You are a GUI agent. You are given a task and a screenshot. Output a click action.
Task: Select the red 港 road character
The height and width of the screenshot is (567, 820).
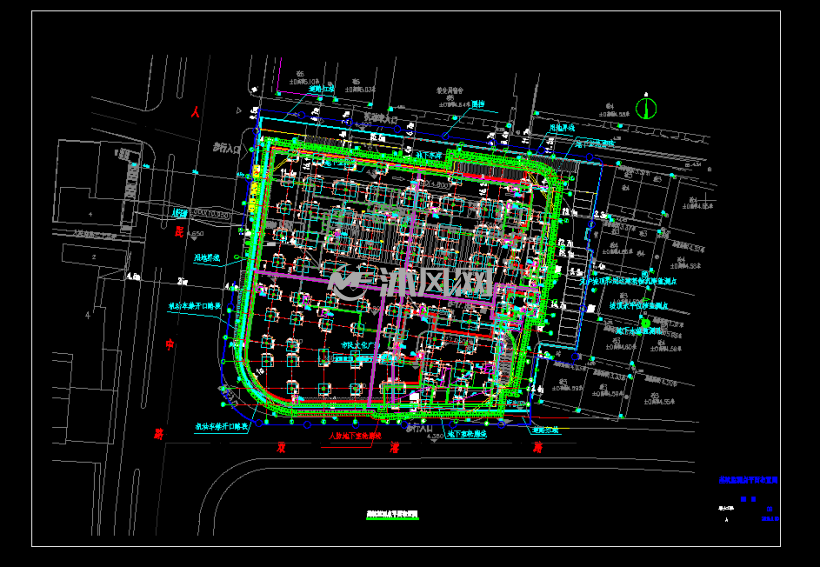pyautogui.click(x=394, y=447)
